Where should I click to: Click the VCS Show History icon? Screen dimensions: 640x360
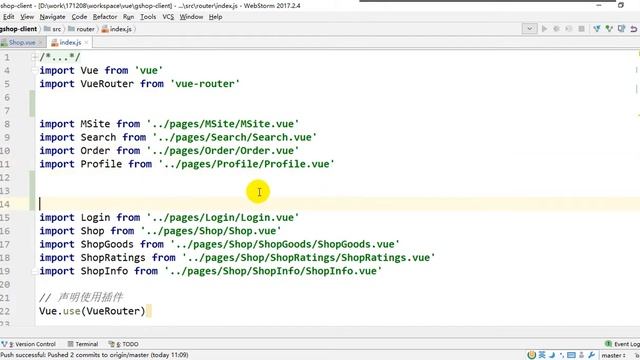coord(621,29)
